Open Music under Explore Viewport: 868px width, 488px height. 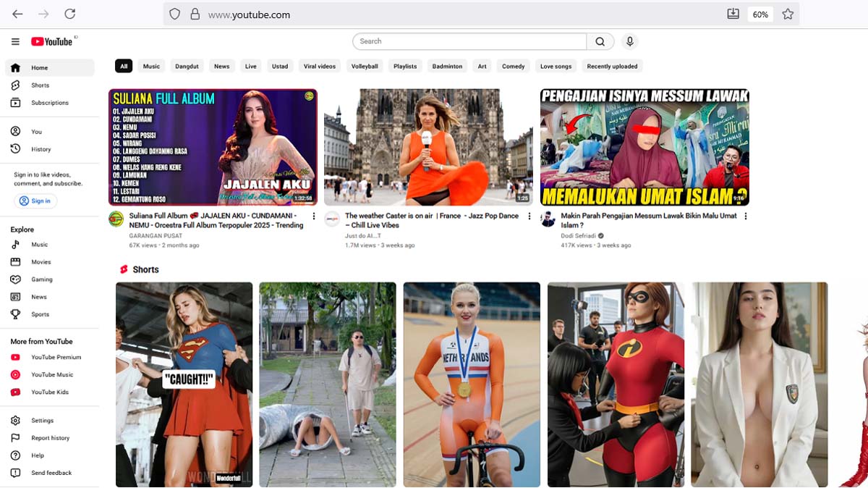coord(50,244)
